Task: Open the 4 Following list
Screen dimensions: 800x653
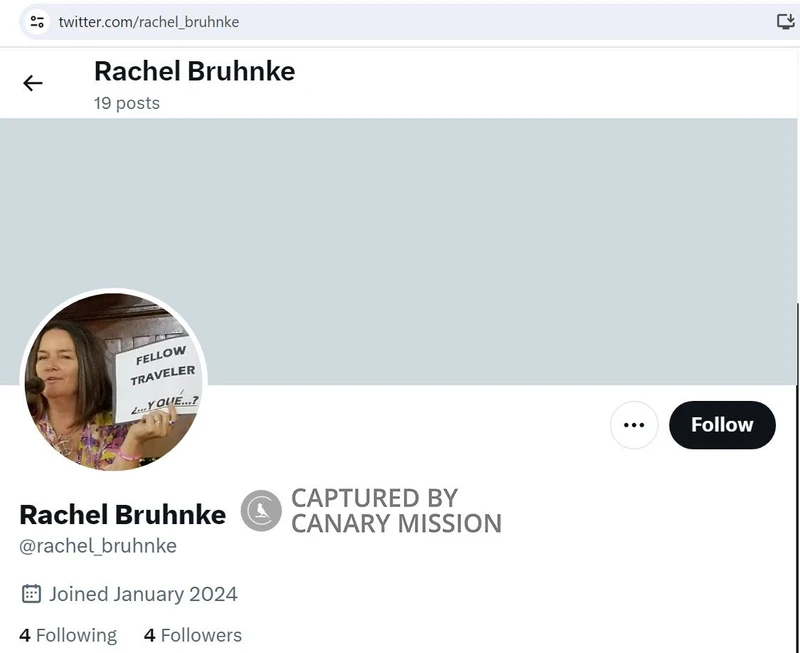Action: [x=67, y=635]
